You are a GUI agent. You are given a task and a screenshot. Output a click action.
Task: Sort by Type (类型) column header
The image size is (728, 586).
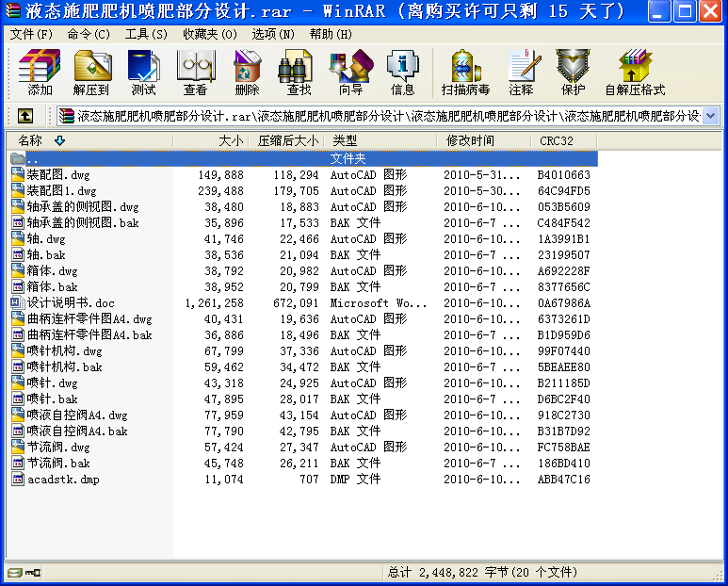click(380, 140)
